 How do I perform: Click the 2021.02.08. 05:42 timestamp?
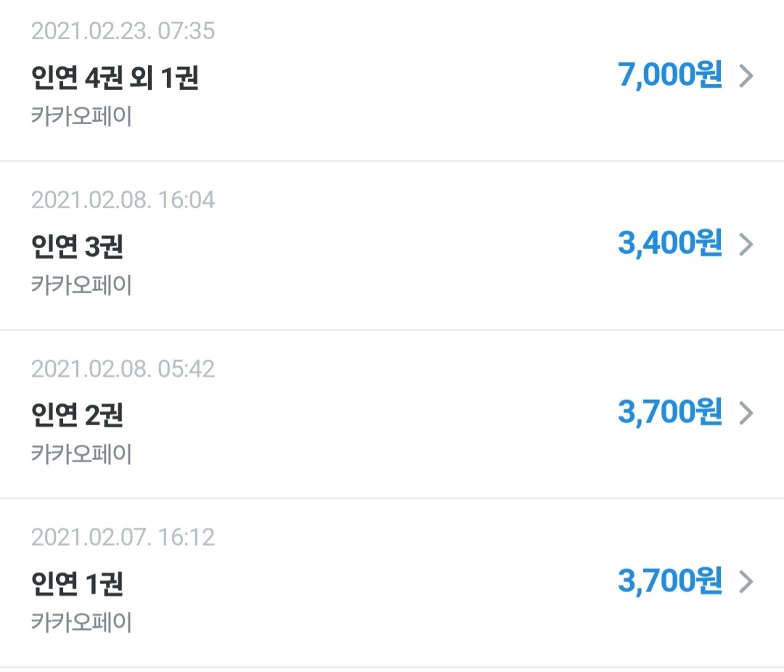coord(123,369)
